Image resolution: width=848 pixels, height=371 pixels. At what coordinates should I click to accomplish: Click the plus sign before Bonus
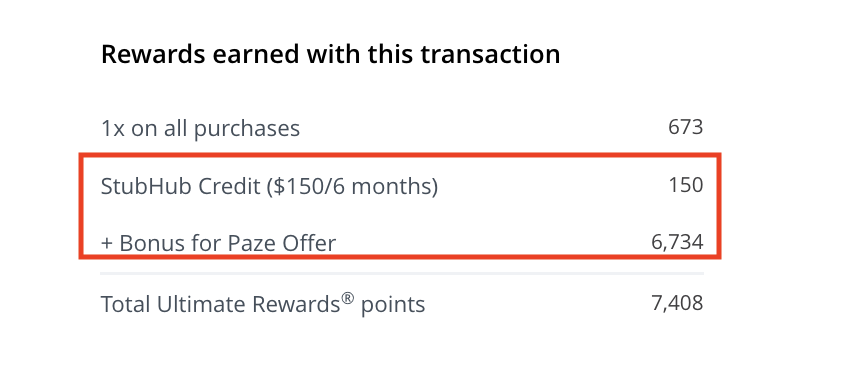(x=107, y=244)
